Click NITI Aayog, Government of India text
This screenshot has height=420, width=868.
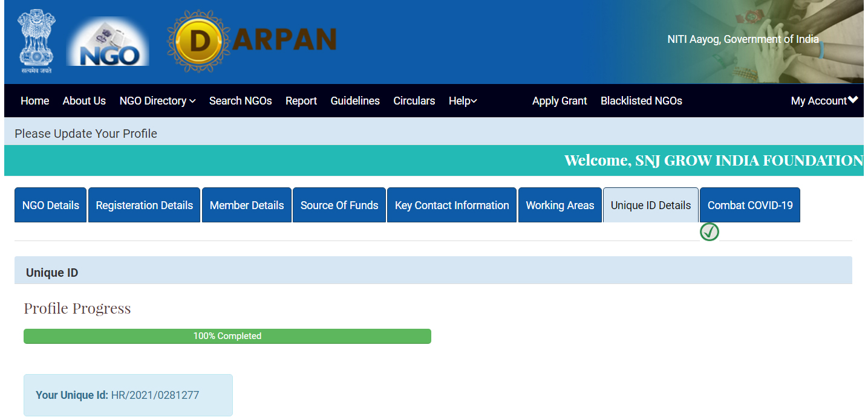743,39
